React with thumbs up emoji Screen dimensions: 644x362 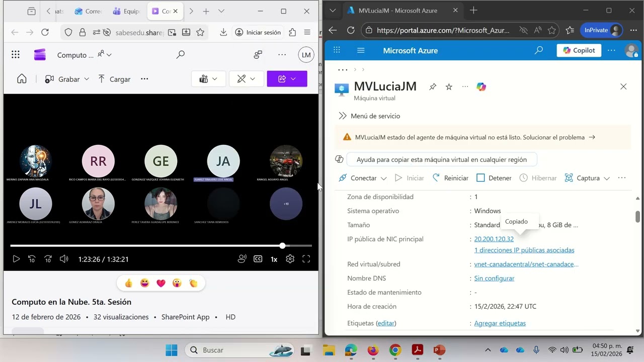[x=129, y=283]
